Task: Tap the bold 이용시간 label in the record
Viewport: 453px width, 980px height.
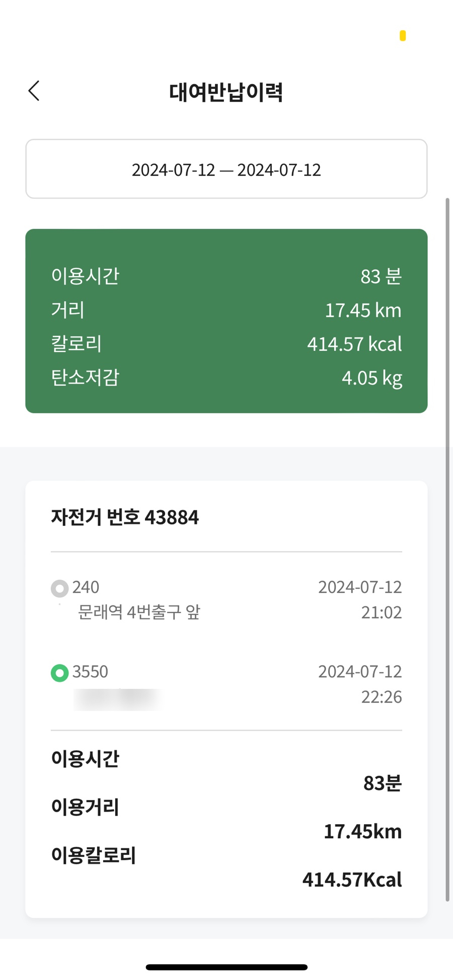Action: 85,758
